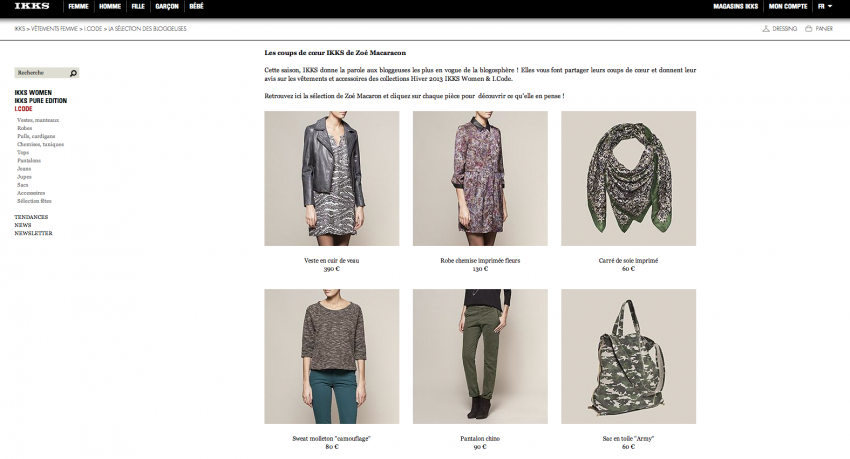Click Sweat molleton "camouflage" title
Image resolution: width=850 pixels, height=459 pixels.
(x=332, y=439)
